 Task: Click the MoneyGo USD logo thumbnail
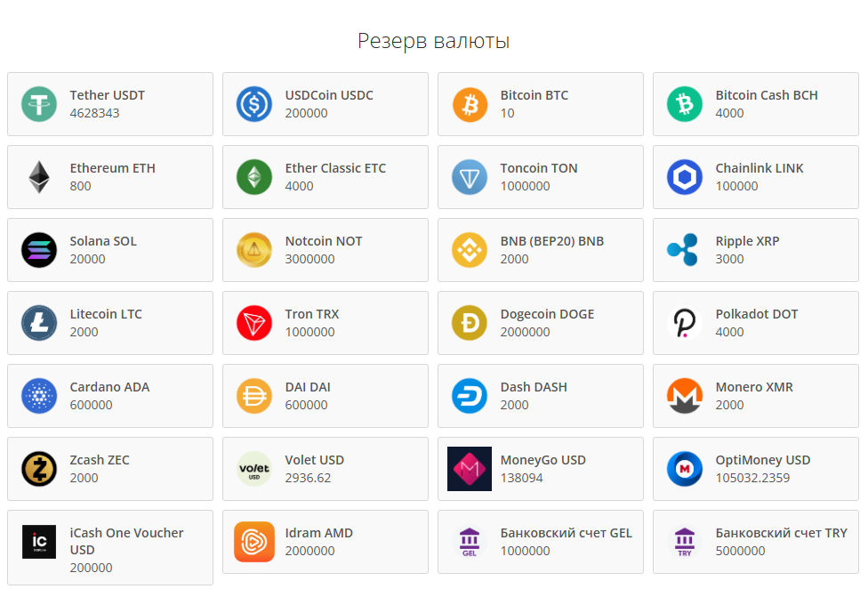(x=470, y=469)
